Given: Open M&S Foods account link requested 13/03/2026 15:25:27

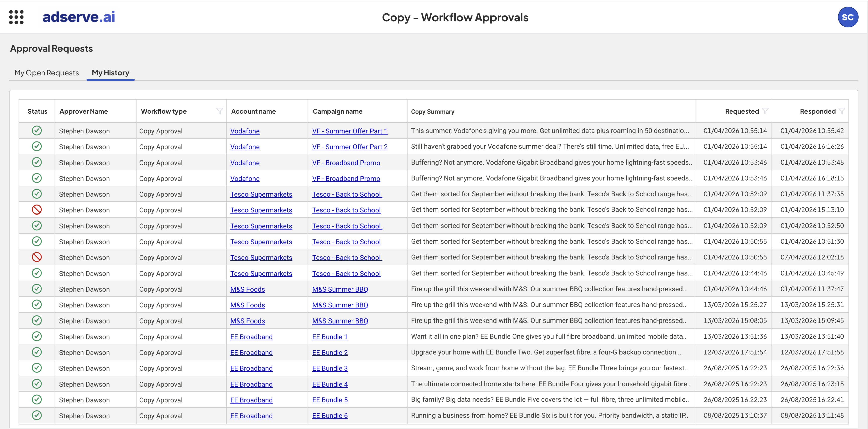Looking at the screenshot, I should tap(248, 305).
